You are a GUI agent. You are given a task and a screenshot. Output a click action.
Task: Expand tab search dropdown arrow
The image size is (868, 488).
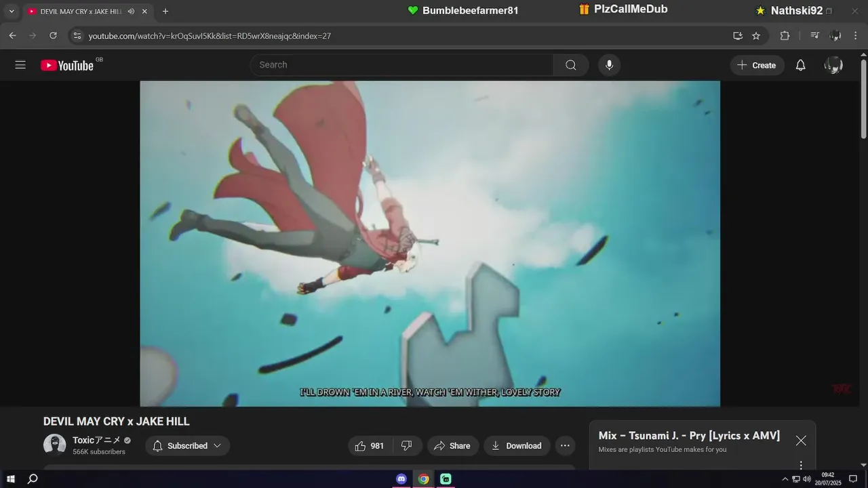[12, 12]
